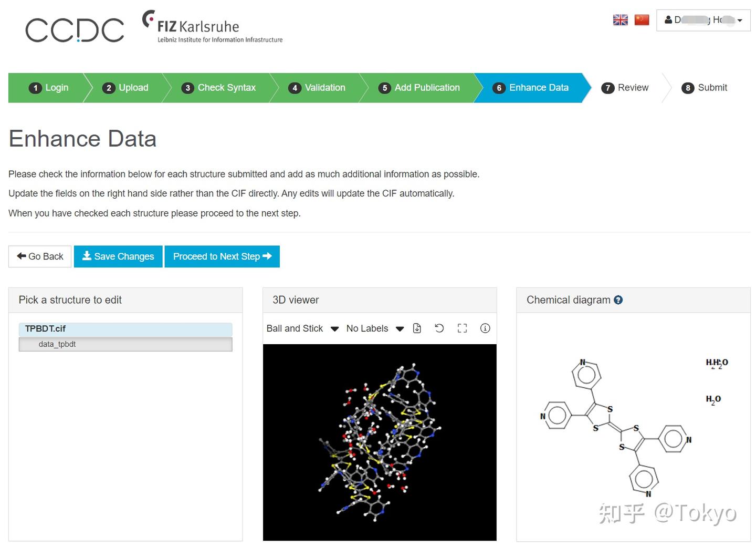Reset the 3D viewer rotation
The width and height of the screenshot is (756, 547).
tap(439, 328)
